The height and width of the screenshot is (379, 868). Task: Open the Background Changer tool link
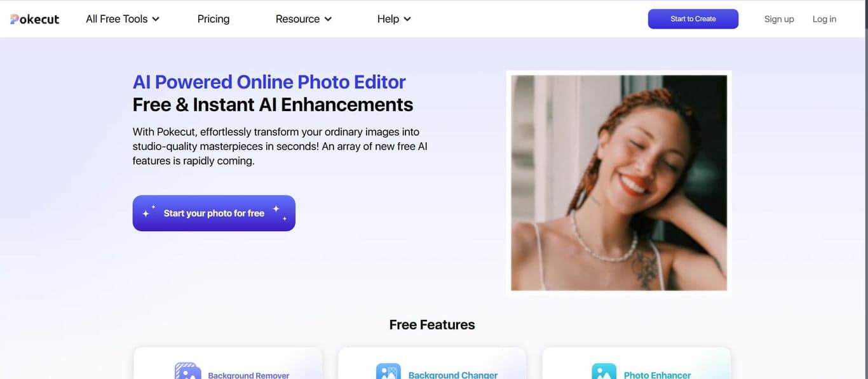tap(452, 375)
